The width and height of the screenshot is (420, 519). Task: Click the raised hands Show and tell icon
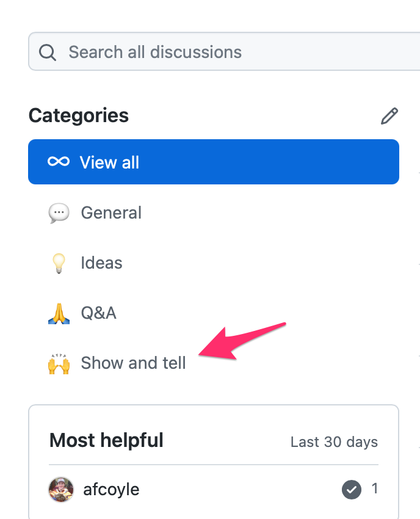(x=59, y=363)
